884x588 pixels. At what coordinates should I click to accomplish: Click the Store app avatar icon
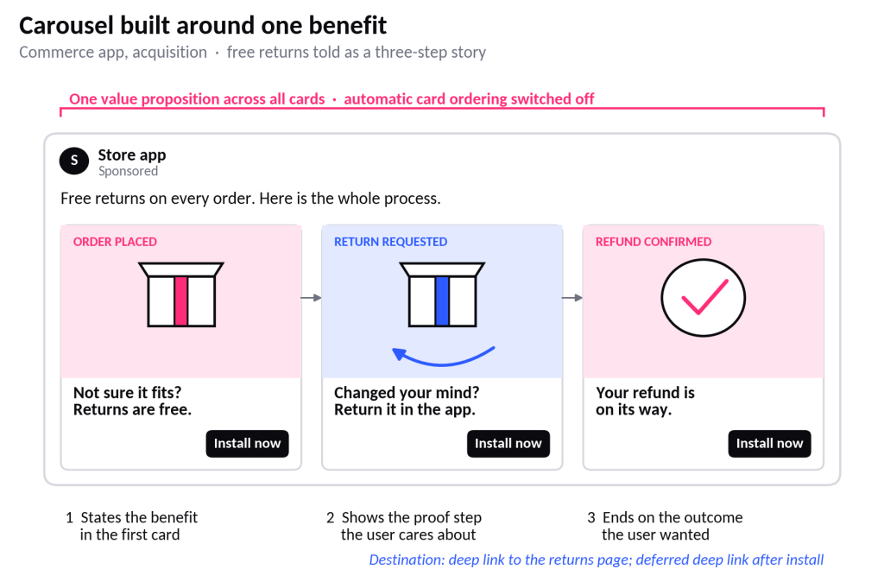coord(74,161)
